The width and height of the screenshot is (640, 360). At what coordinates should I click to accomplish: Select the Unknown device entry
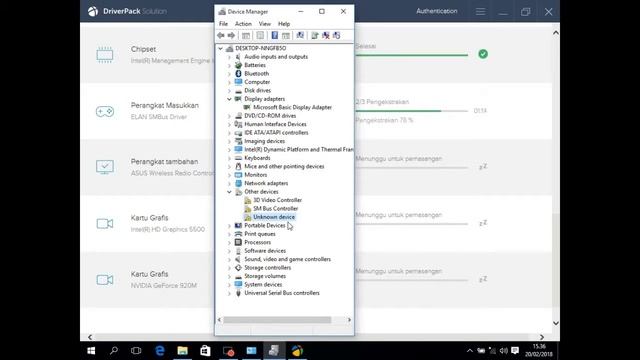click(274, 217)
